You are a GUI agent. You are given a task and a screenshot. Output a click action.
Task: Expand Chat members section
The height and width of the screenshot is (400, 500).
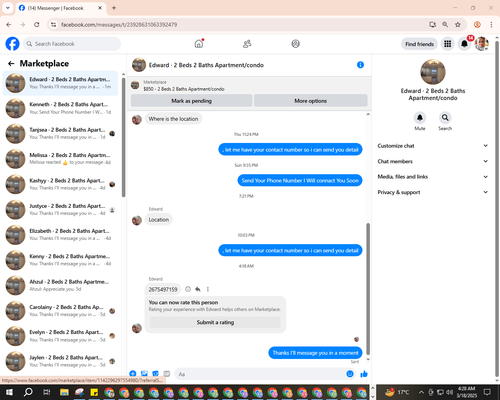pyautogui.click(x=433, y=161)
